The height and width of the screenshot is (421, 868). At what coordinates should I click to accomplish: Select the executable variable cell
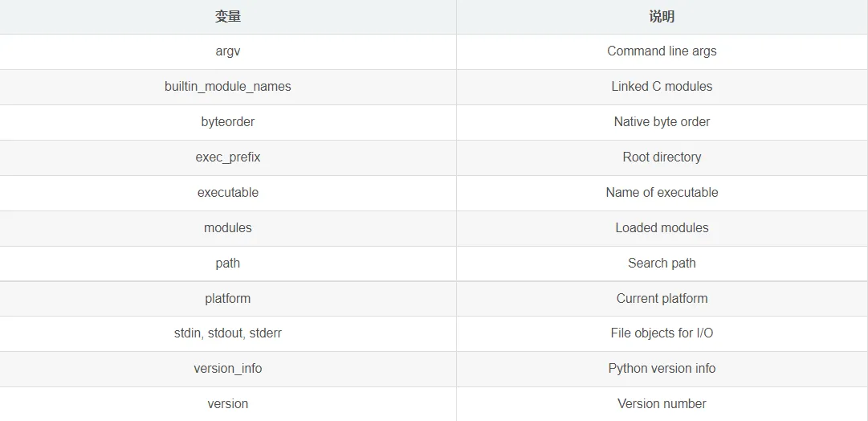pyautogui.click(x=228, y=192)
